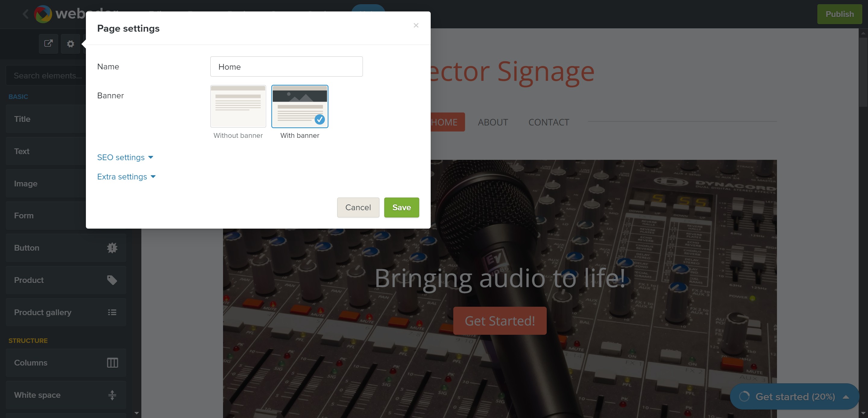Choose the Without banner option
The height and width of the screenshot is (418, 868).
[238, 106]
